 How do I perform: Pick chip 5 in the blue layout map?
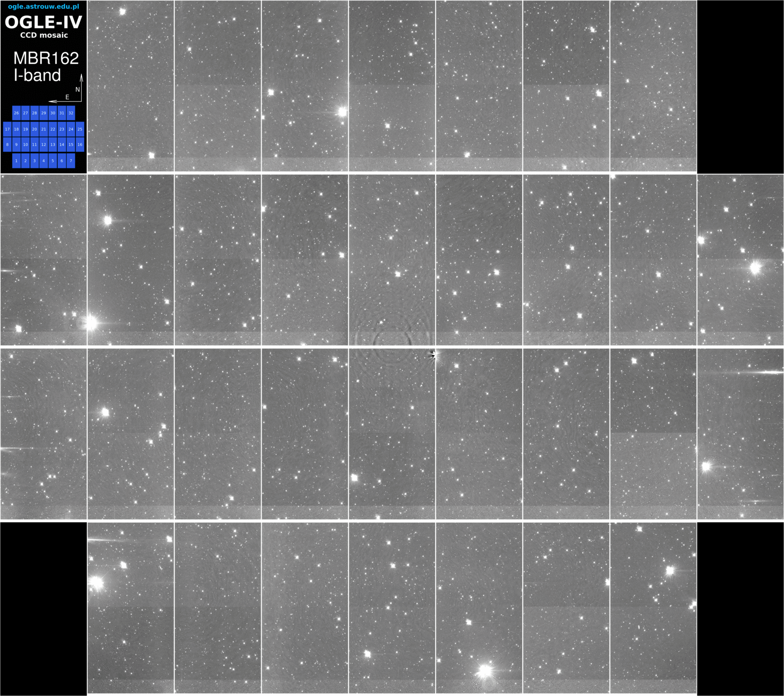pos(52,161)
